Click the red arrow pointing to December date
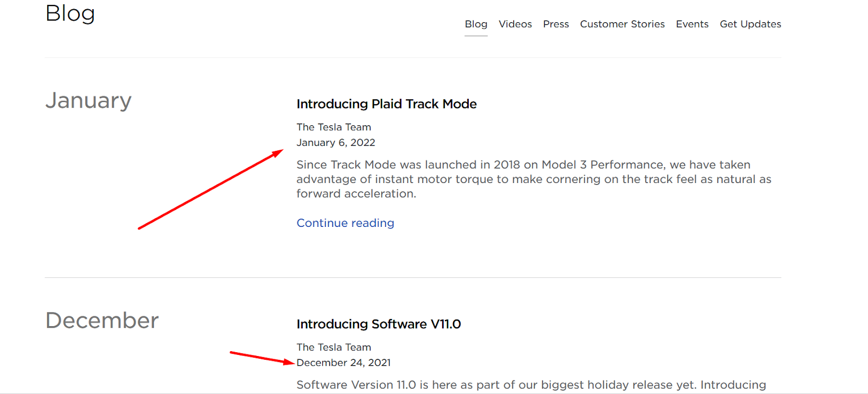The width and height of the screenshot is (868, 394). pos(263,358)
